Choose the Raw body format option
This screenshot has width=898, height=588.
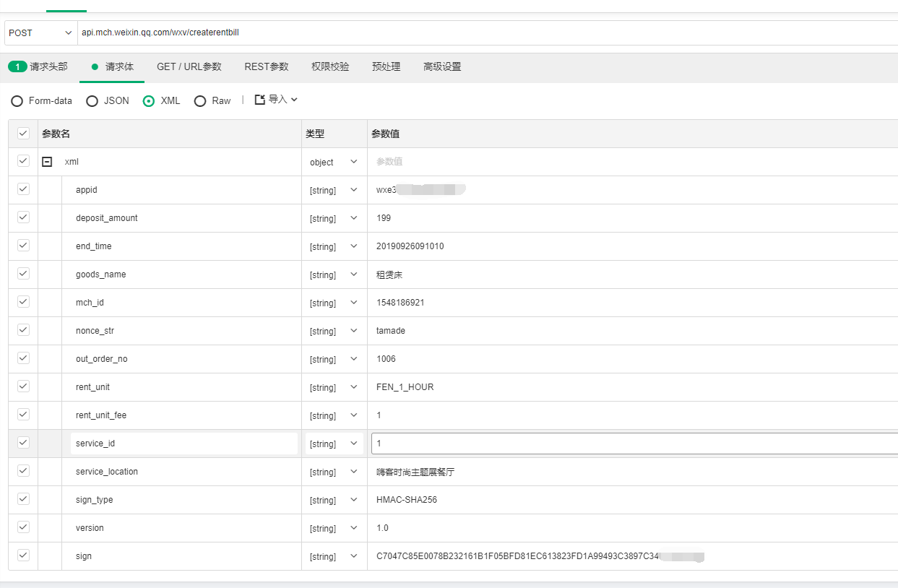pyautogui.click(x=200, y=101)
